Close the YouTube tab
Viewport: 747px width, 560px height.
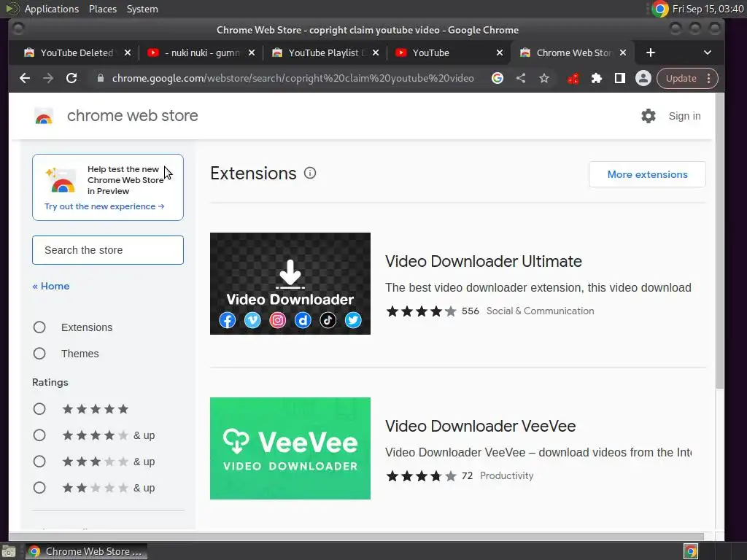tap(499, 52)
